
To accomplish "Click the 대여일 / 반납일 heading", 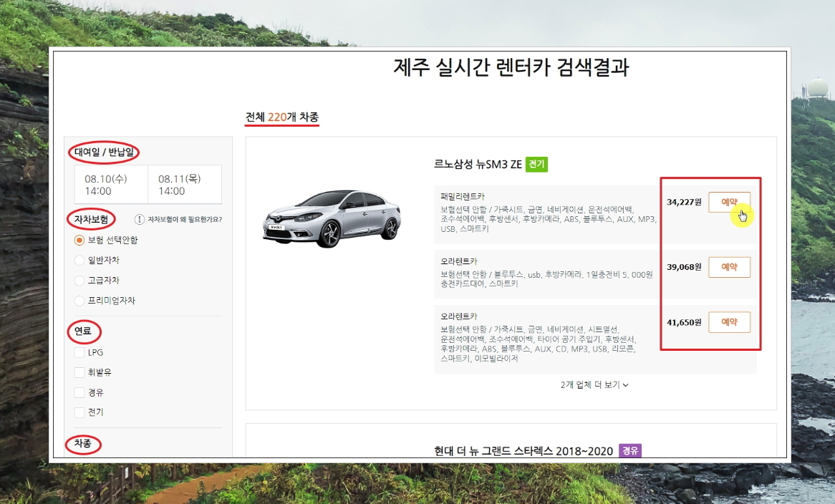I will 104,152.
